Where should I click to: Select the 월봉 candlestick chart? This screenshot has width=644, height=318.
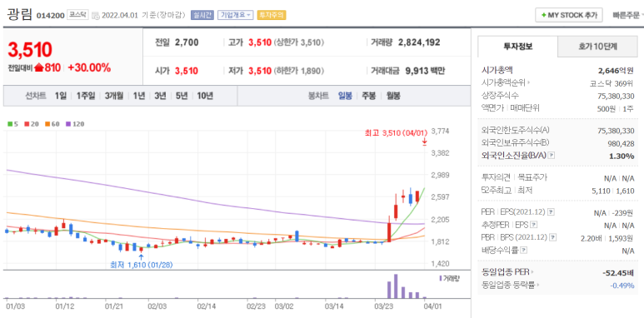point(393,96)
